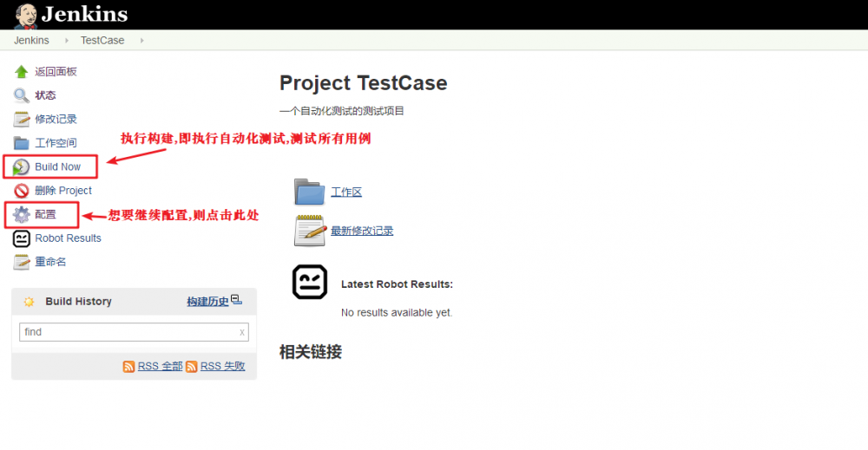Select 删除 Project in sidebar
868x450 pixels.
(63, 190)
